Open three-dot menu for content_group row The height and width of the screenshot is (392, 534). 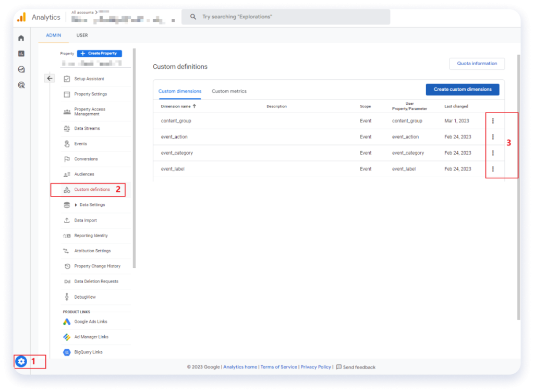click(x=493, y=121)
